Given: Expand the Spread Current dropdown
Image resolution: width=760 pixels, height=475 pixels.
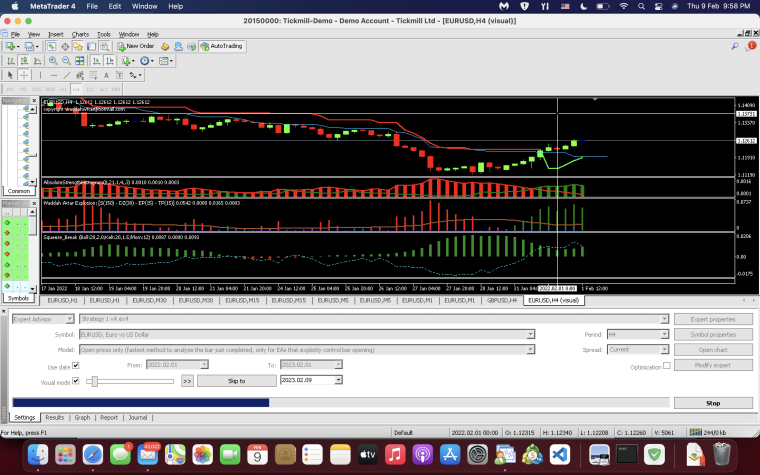Looking at the screenshot, I should pyautogui.click(x=664, y=349).
